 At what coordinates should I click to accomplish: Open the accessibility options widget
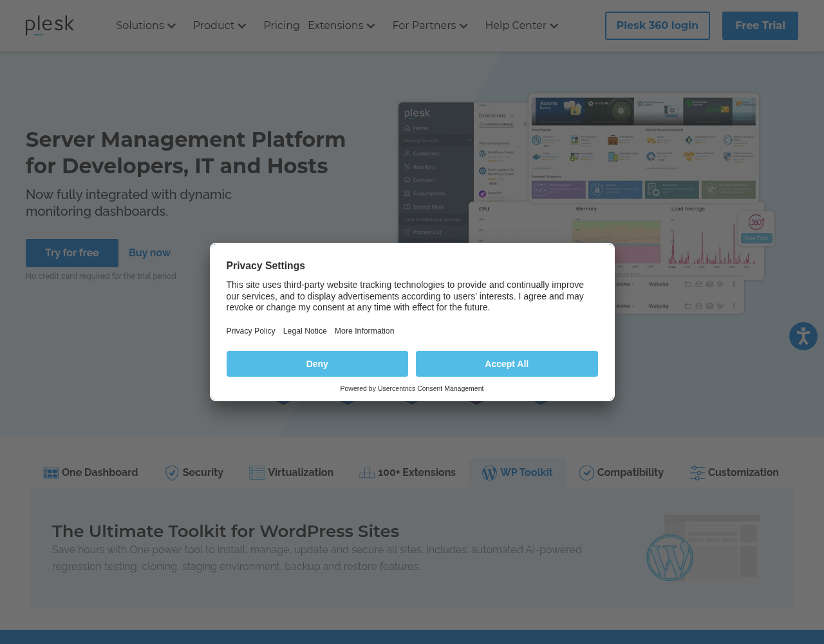pyautogui.click(x=803, y=336)
